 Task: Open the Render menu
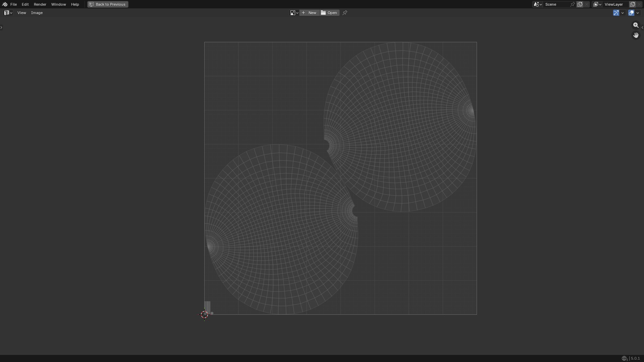click(40, 4)
